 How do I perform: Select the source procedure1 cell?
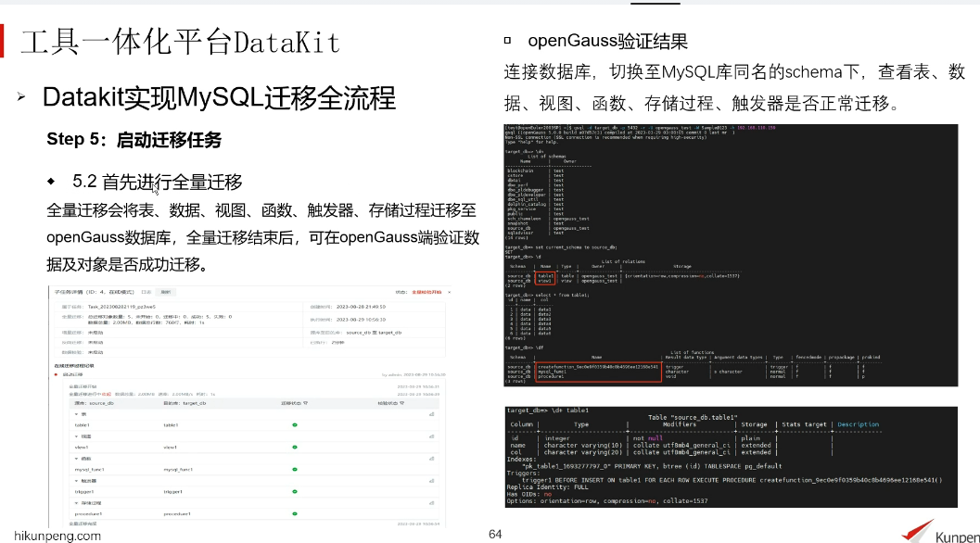coord(88,514)
